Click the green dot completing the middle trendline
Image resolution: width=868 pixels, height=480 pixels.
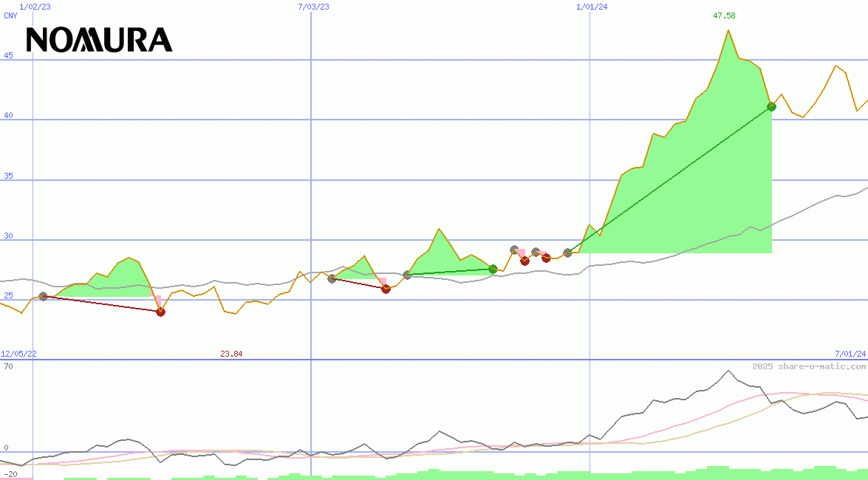[x=493, y=269]
